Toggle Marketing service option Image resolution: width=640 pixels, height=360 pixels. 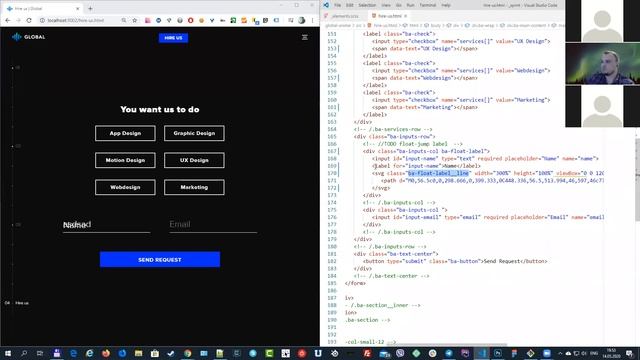tap(194, 187)
